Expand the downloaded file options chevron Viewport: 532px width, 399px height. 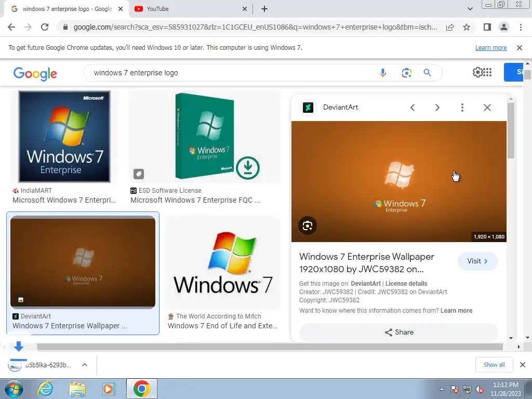tap(85, 365)
